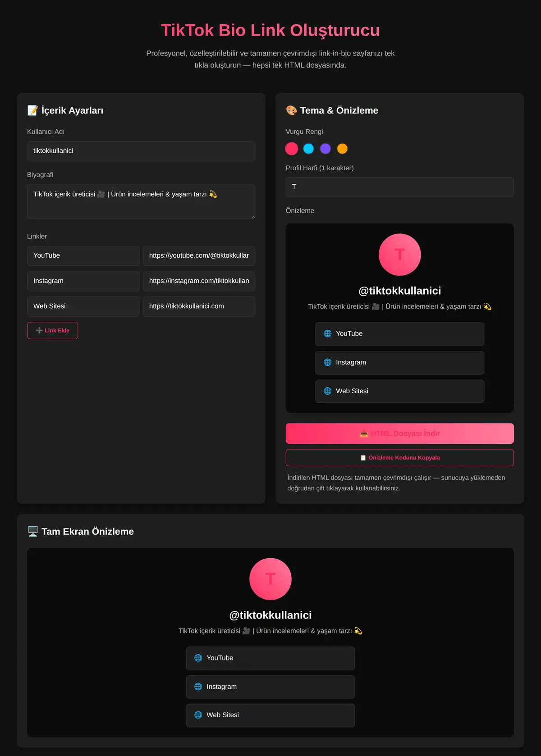Click the TikTok Bio Link Oluşturucu title
Screen dimensions: 541x756
point(270,30)
